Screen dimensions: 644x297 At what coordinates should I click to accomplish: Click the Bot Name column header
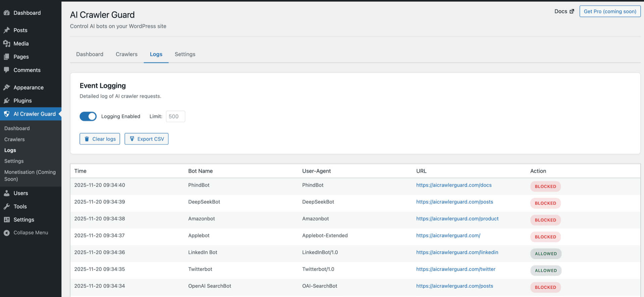coord(201,171)
